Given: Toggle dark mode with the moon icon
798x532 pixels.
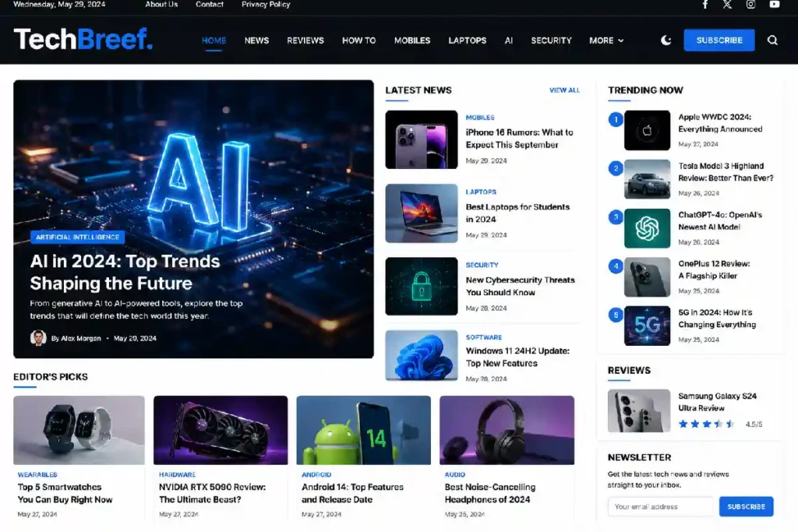Looking at the screenshot, I should 666,41.
